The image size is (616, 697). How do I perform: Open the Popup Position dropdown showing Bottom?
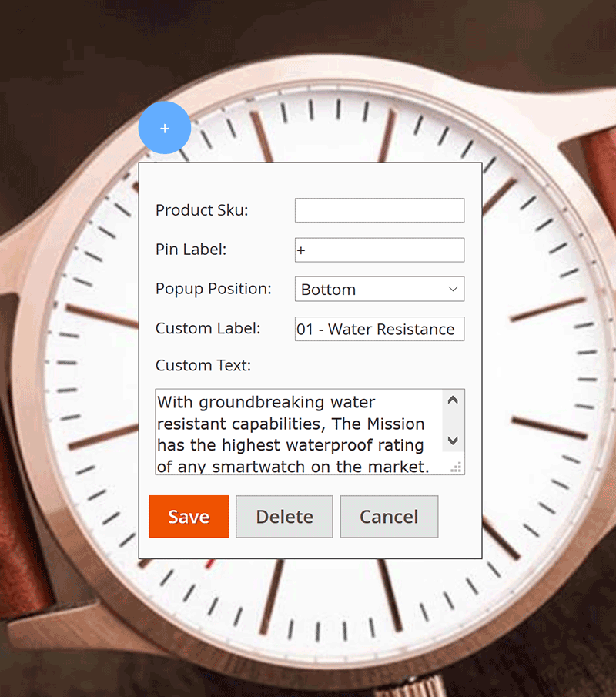380,289
